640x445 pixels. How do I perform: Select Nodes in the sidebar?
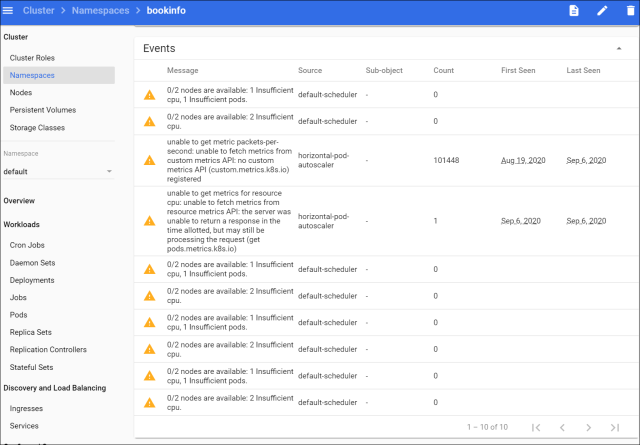point(21,92)
